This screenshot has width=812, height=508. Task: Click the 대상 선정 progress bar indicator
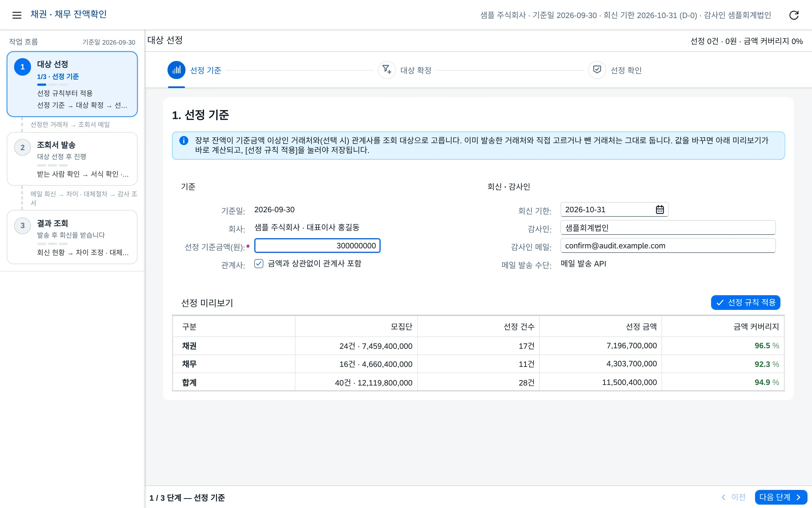[x=52, y=85]
